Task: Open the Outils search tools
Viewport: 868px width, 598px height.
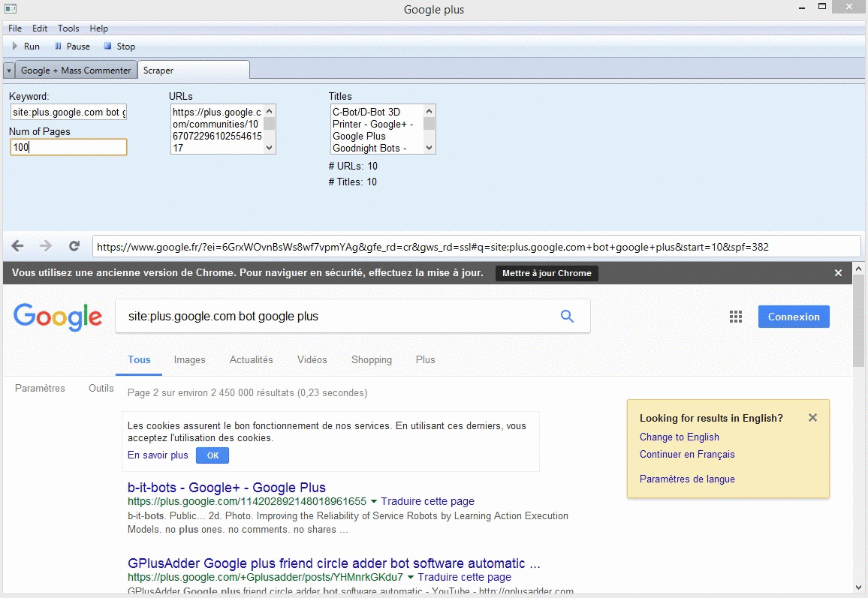Action: [101, 389]
